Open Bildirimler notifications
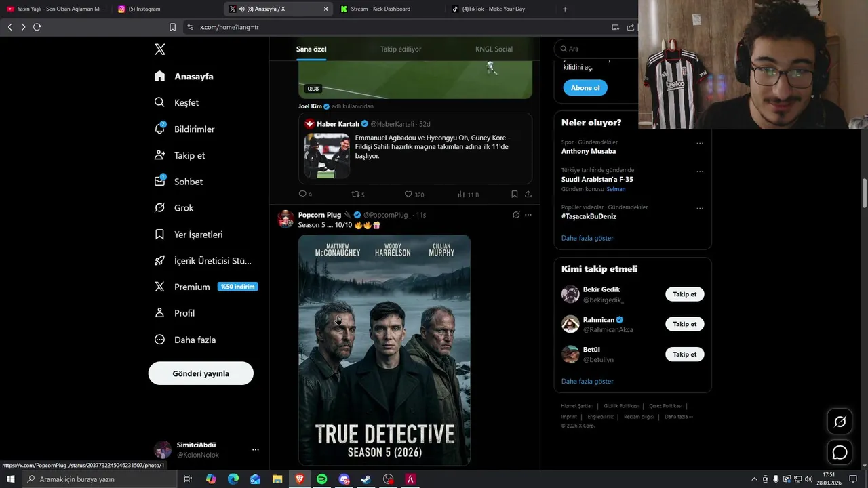Viewport: 868px width, 488px height. [x=184, y=129]
